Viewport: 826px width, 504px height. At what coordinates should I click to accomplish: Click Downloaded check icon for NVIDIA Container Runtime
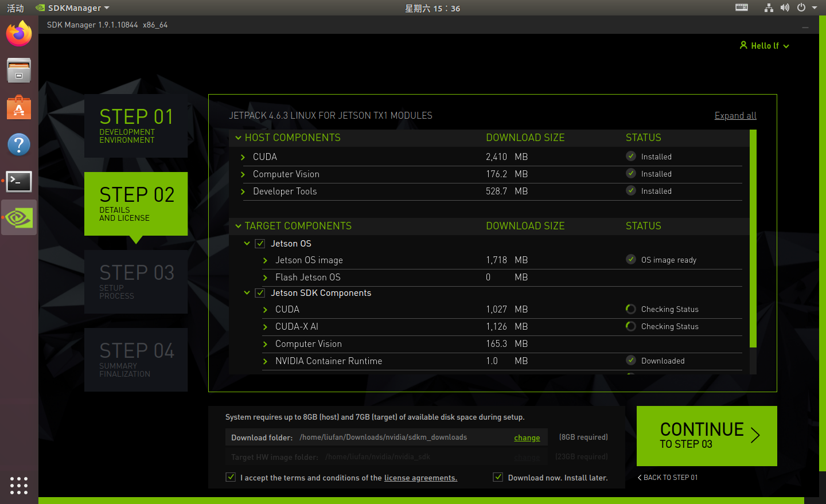pyautogui.click(x=631, y=360)
